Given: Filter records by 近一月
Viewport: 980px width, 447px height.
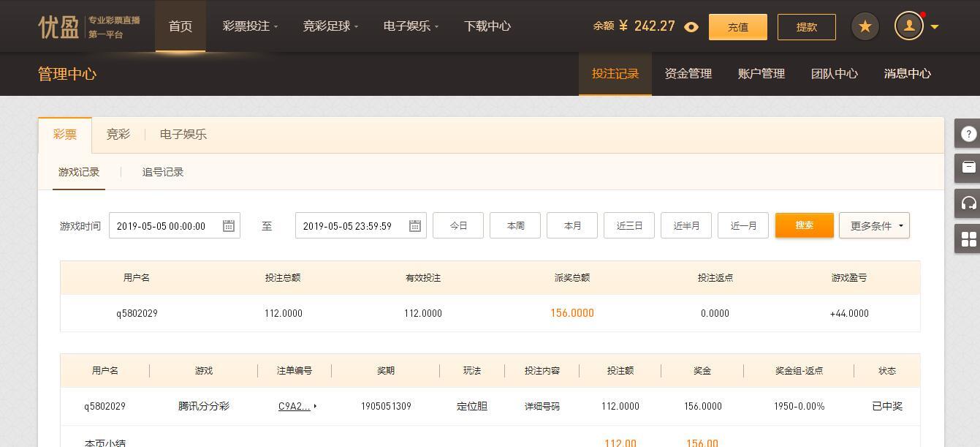Looking at the screenshot, I should click(743, 225).
